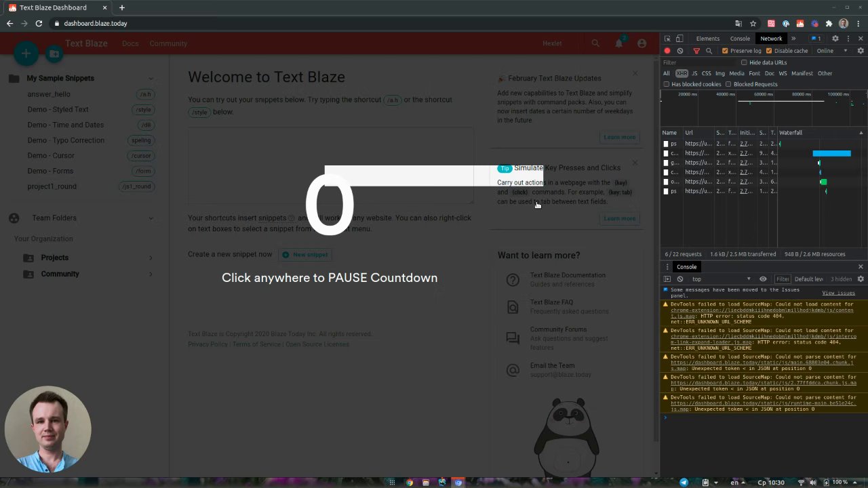This screenshot has width=868, height=488.
Task: Open network search with the magnifier icon
Action: point(709,51)
